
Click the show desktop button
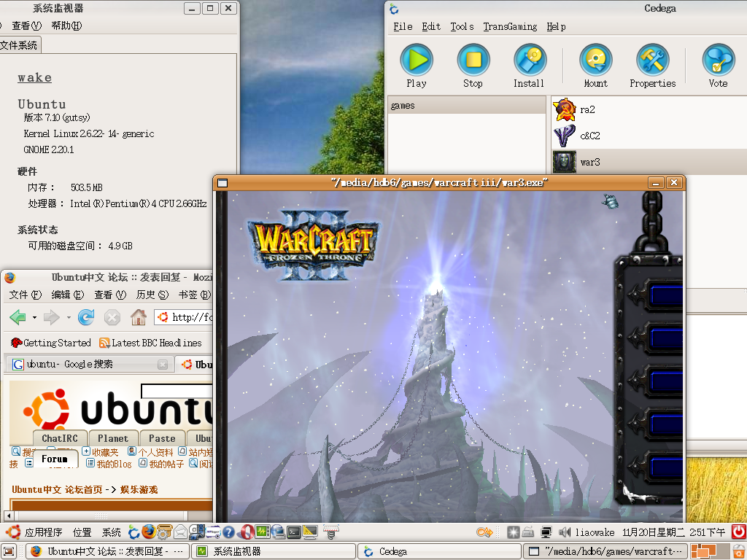(9, 551)
